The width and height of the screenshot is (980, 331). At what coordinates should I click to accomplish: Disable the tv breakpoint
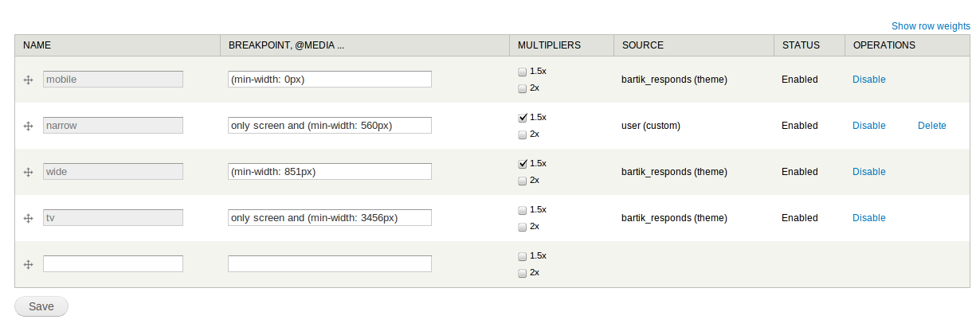point(868,218)
